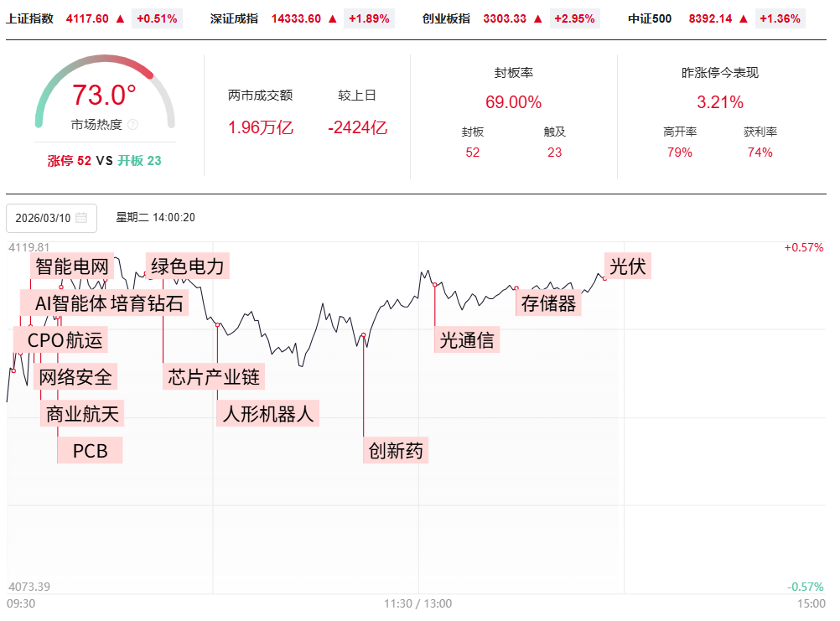Open the 创新药 sector tag
The width and height of the screenshot is (840, 621).
click(x=396, y=451)
